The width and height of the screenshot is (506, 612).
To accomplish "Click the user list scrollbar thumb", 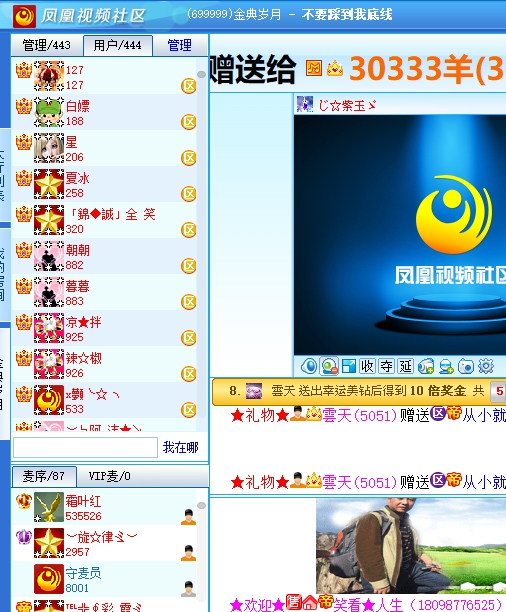I will [x=201, y=75].
